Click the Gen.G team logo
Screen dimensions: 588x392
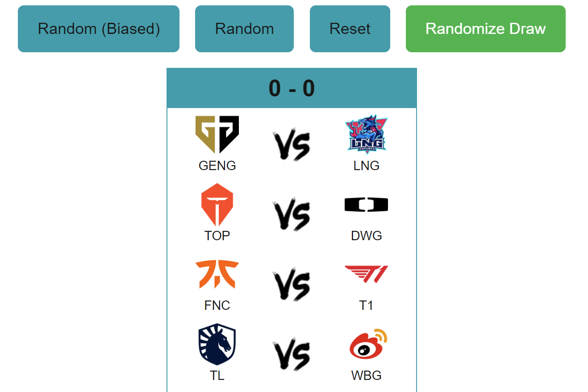click(x=217, y=134)
